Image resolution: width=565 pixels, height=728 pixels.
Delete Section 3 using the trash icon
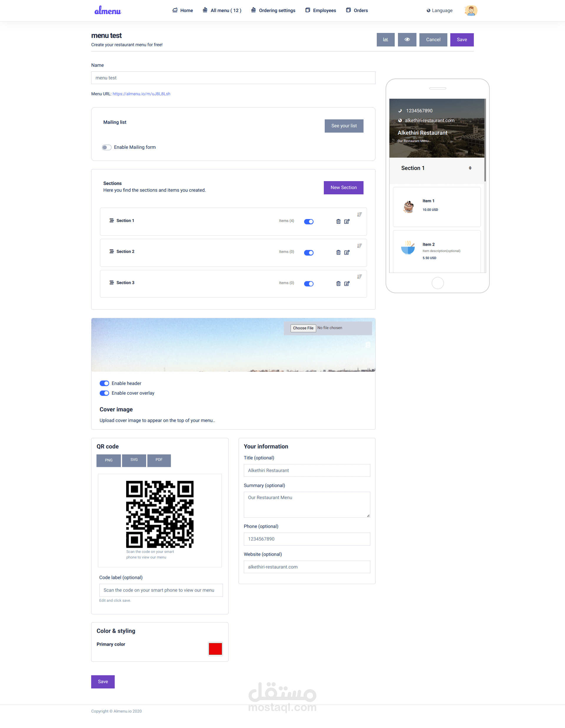coord(338,283)
